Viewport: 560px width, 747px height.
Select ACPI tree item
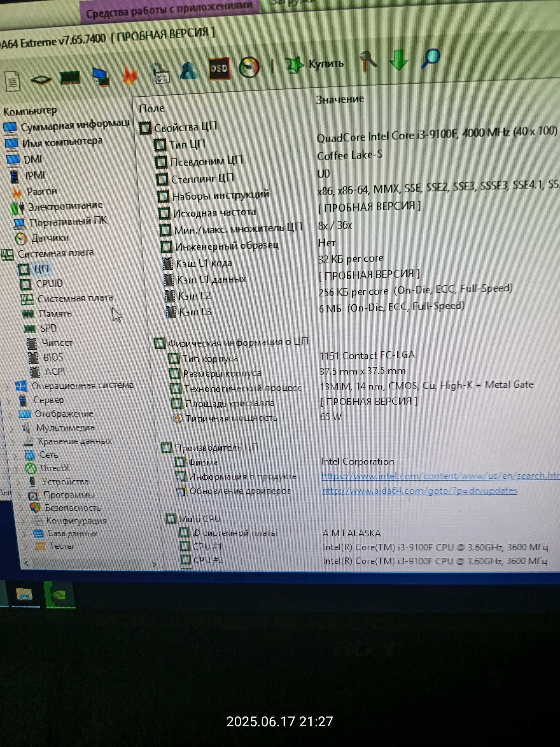47,371
